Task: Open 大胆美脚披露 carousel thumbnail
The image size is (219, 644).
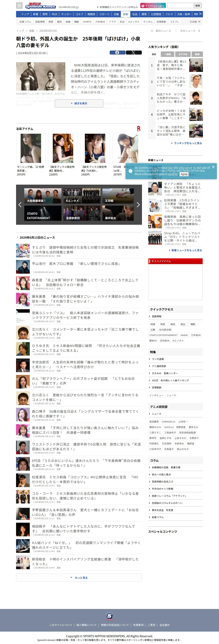Action: click(x=43, y=196)
